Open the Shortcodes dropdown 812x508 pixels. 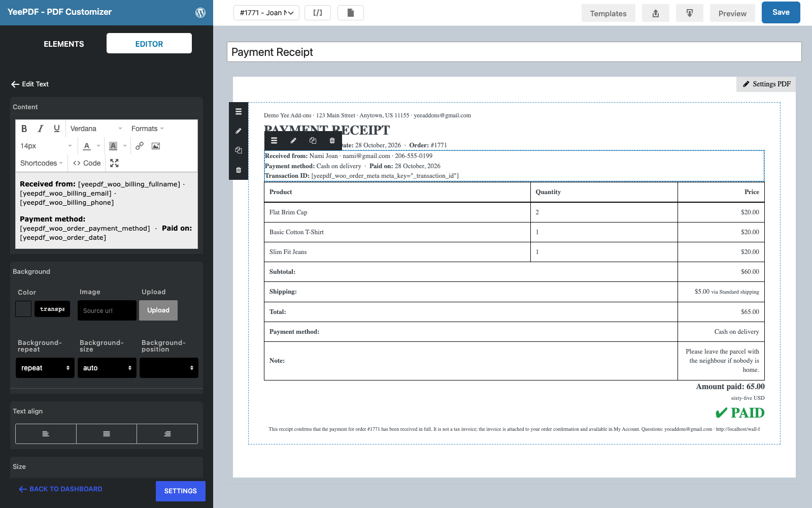42,163
